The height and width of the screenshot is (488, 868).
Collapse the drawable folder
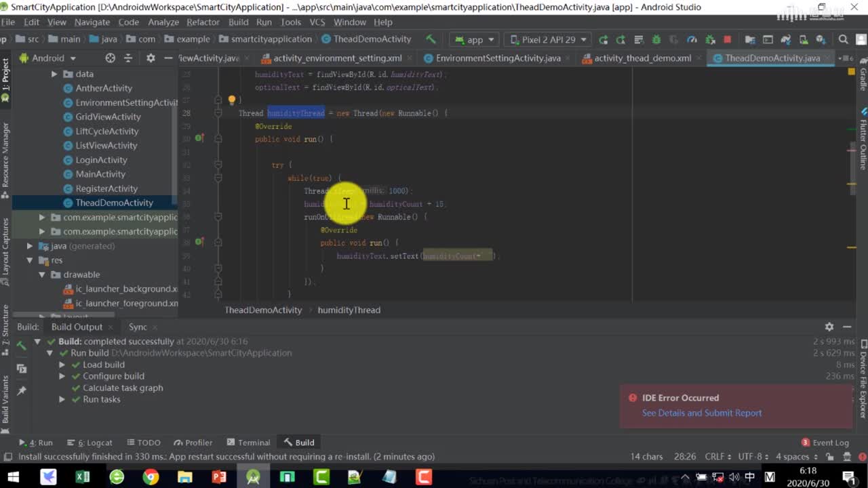tap(42, 274)
